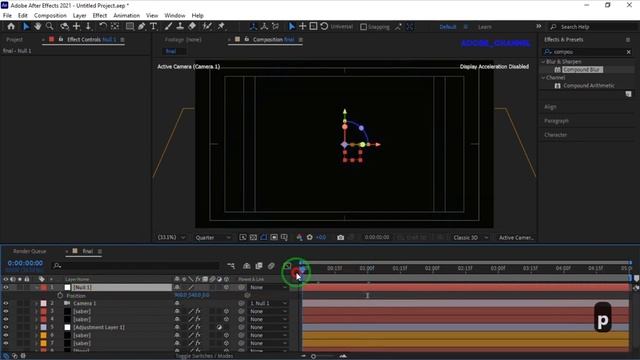The image size is (640, 360).
Task: Collapse the Blur & Sharpen effects category
Action: point(544,62)
